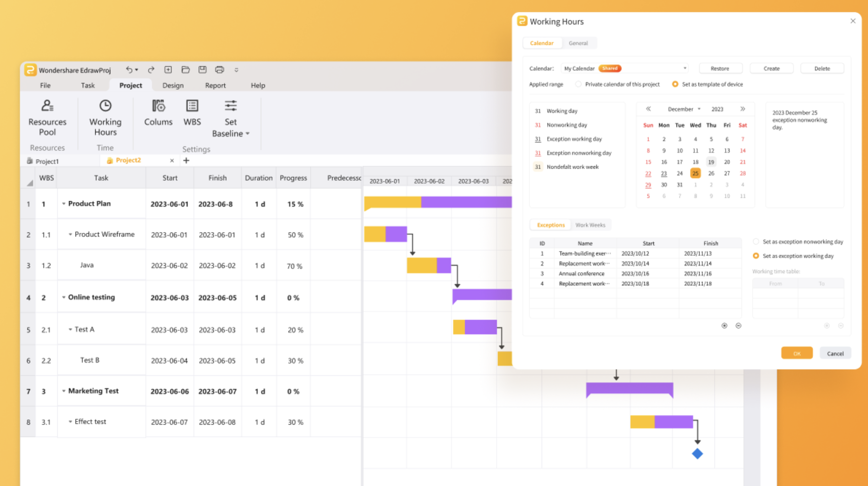Go to next month in calendar
Screen dimensions: 868x486
pyautogui.click(x=743, y=109)
